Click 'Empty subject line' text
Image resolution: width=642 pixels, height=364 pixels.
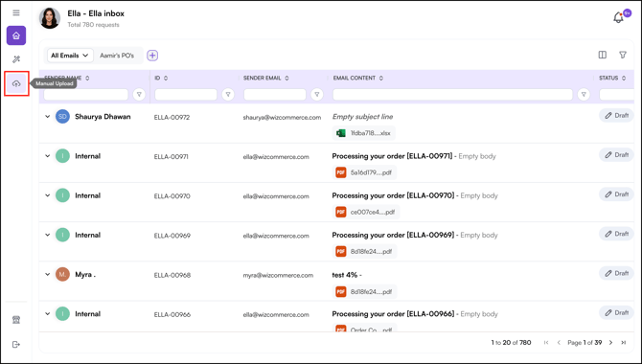coord(363,117)
